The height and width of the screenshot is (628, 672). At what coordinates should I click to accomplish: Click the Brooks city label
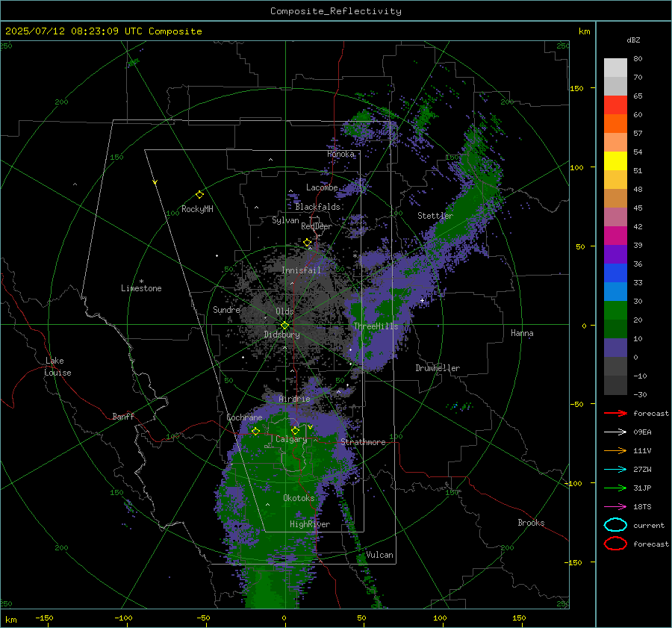(531, 523)
